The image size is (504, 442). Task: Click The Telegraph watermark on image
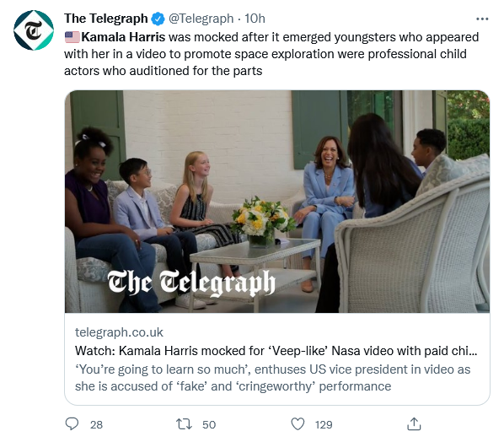coord(191,283)
